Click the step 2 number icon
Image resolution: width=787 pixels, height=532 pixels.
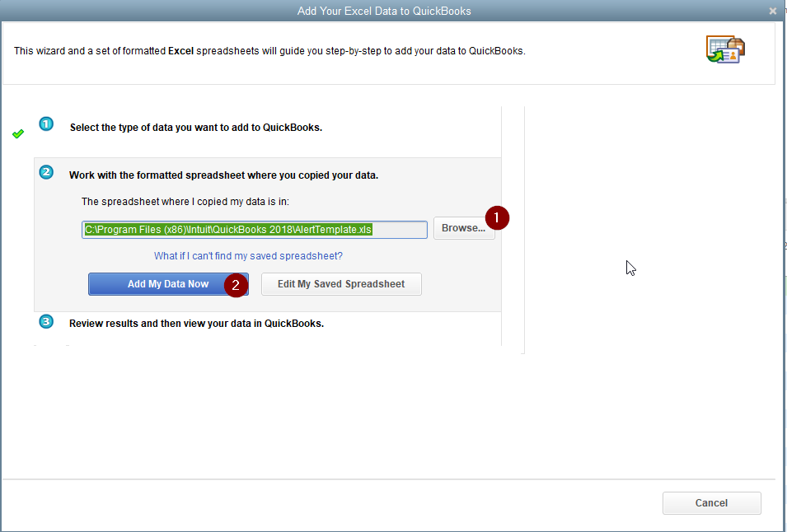pos(46,172)
